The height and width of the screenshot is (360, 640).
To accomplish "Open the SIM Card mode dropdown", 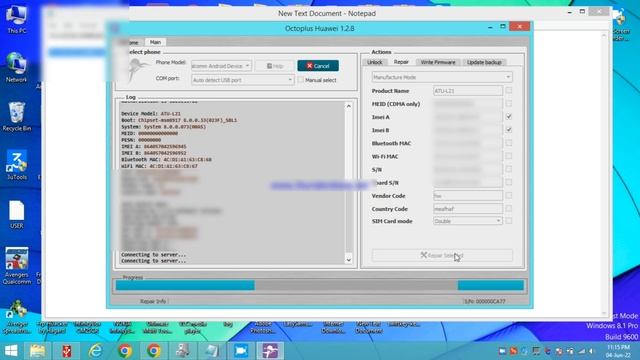I will (x=468, y=221).
